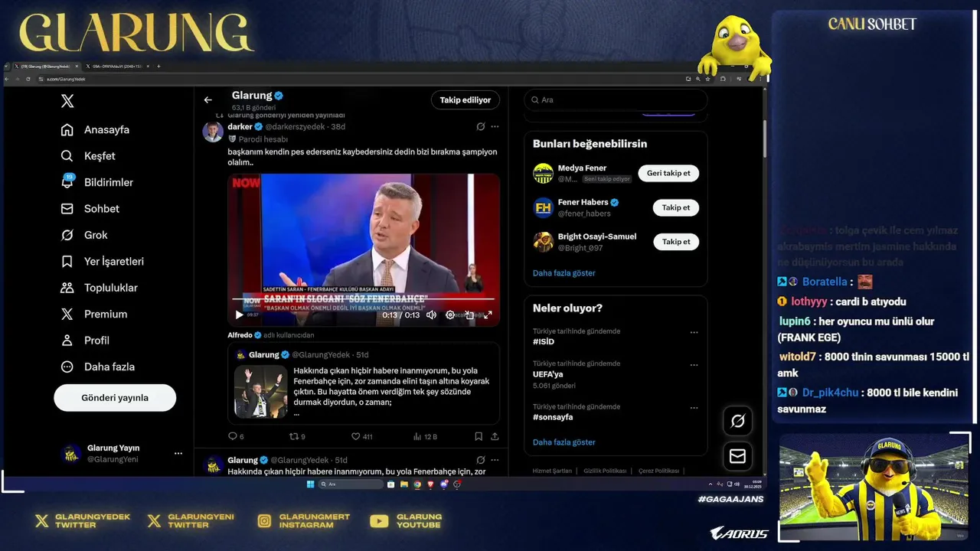Show hidden system tray icons
This screenshot has height=551, width=980.
tap(710, 484)
